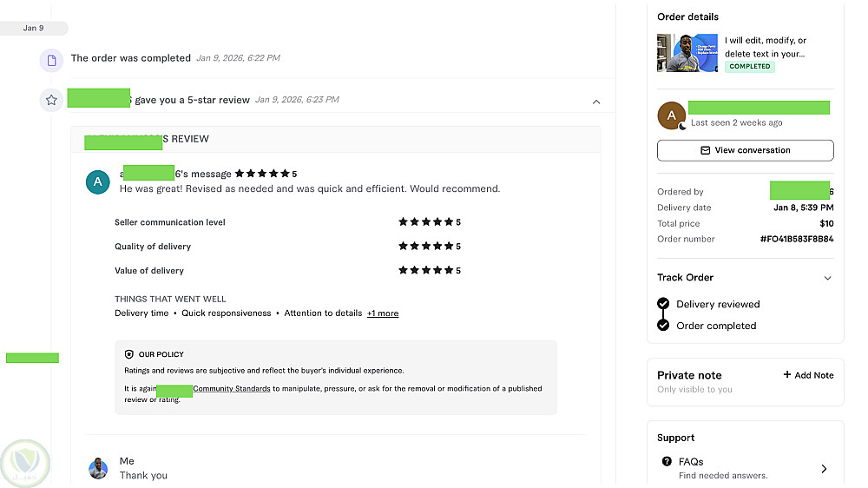Image resolution: width=868 pixels, height=488 pixels.
Task: Open the '+1 more' things link
Action: point(383,313)
